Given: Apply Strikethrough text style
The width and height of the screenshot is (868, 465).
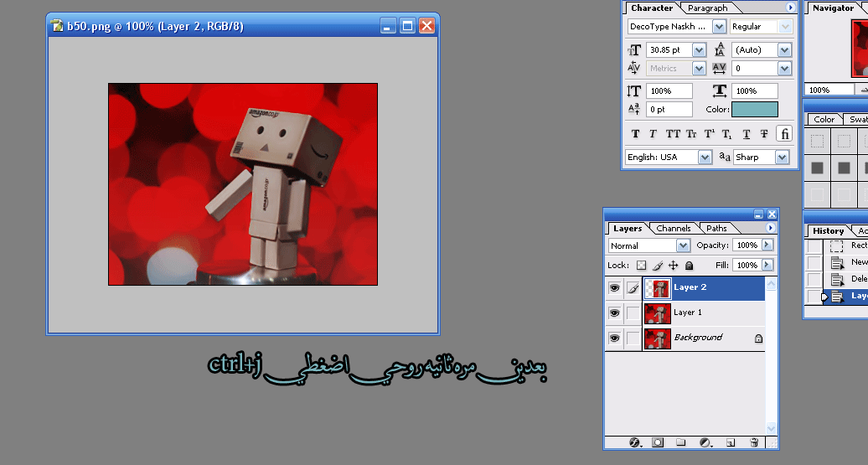Looking at the screenshot, I should tap(764, 134).
